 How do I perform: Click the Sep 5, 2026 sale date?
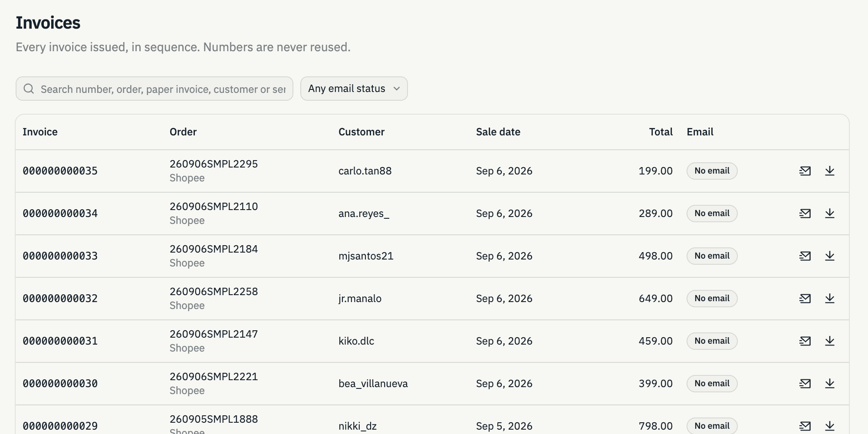(504, 426)
